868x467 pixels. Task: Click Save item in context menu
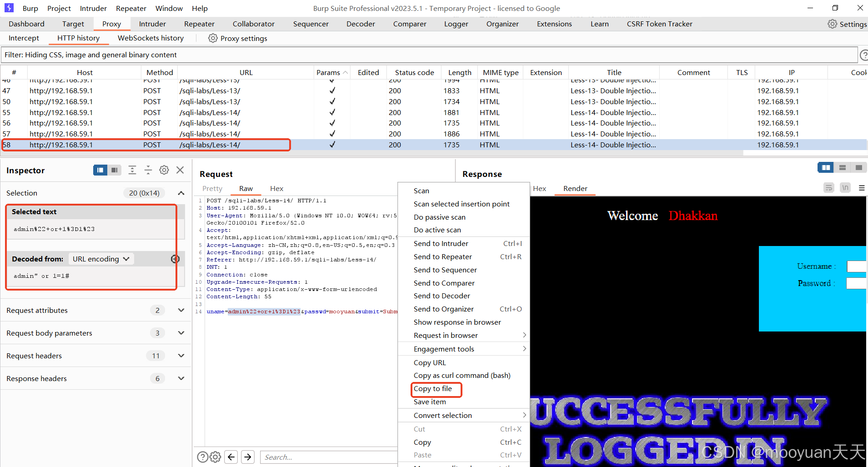[464, 402]
